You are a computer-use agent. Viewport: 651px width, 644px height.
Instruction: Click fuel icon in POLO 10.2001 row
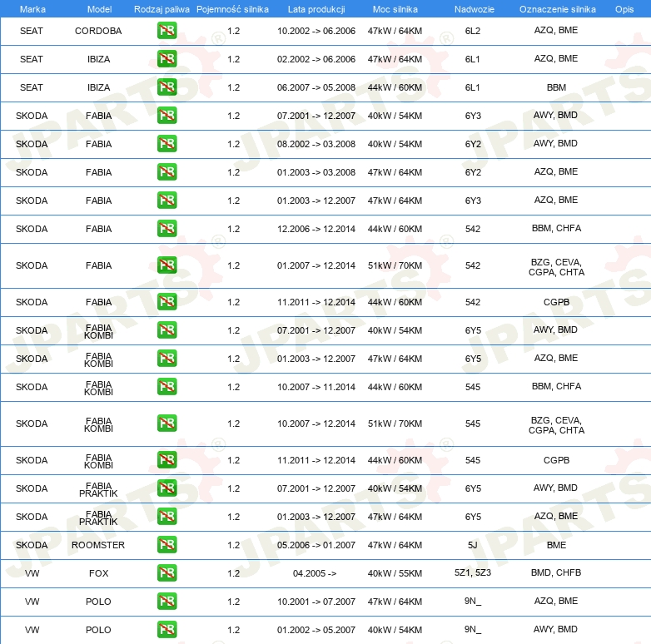[x=166, y=601]
